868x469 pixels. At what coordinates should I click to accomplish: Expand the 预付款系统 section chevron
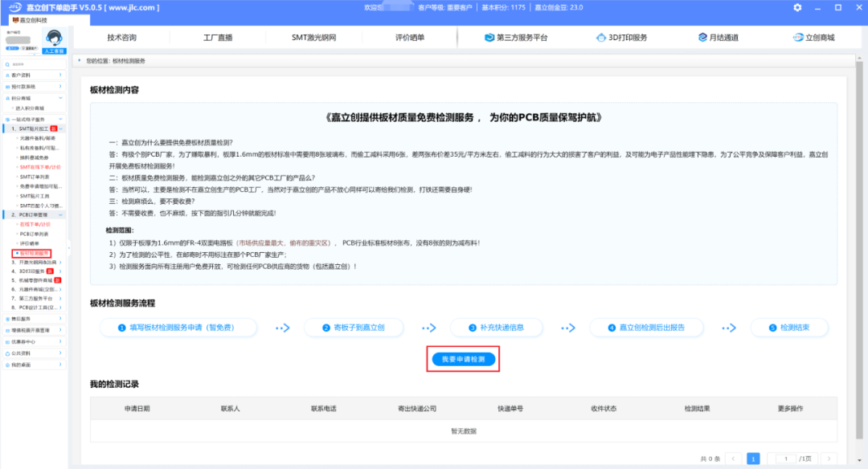point(60,86)
